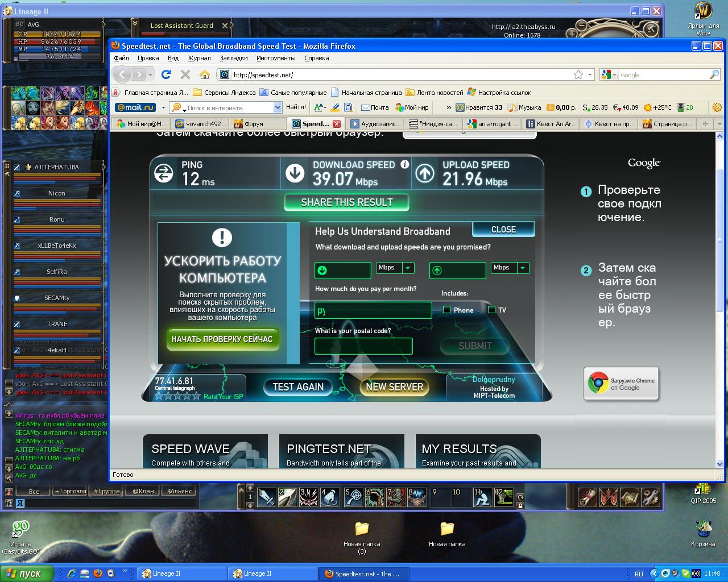Screen dimensions: 728x582
Task: Select Lineage II skill slot 11 sitting icon
Action: (x=483, y=497)
